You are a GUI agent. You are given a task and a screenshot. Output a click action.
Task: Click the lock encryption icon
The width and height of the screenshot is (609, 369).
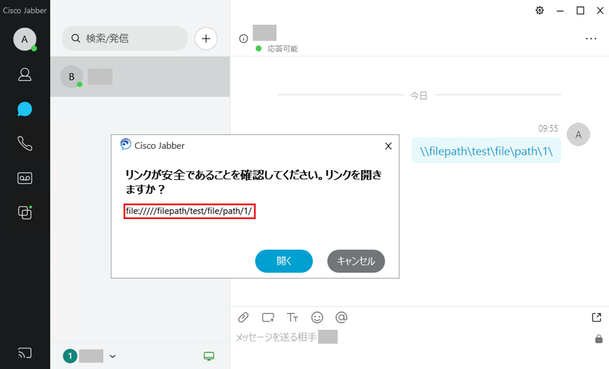pos(599,339)
